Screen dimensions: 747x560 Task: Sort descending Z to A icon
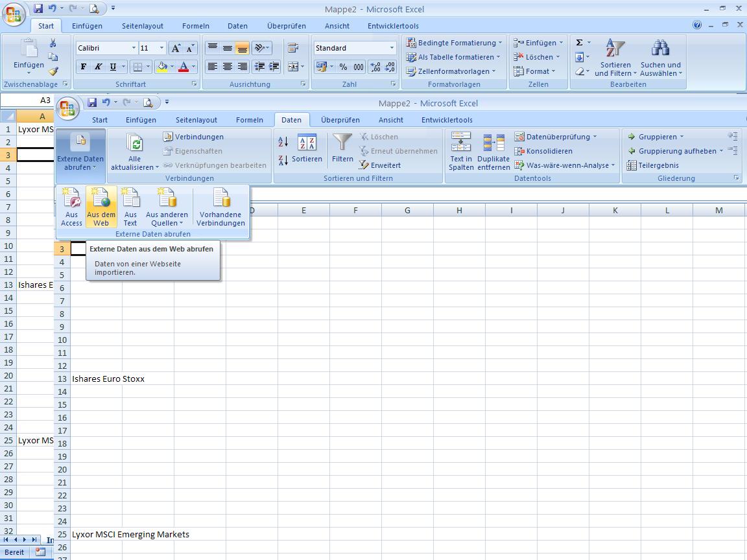pyautogui.click(x=283, y=161)
